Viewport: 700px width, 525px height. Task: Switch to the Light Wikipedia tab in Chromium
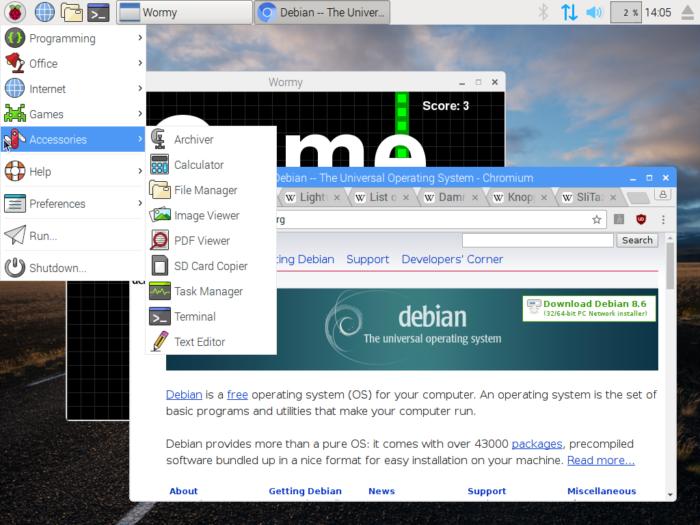(x=312, y=197)
